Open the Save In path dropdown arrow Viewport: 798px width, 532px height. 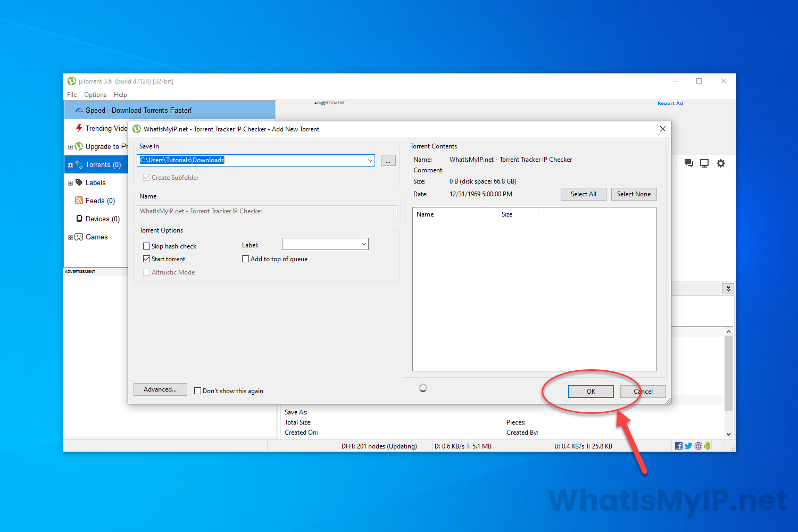click(x=370, y=160)
